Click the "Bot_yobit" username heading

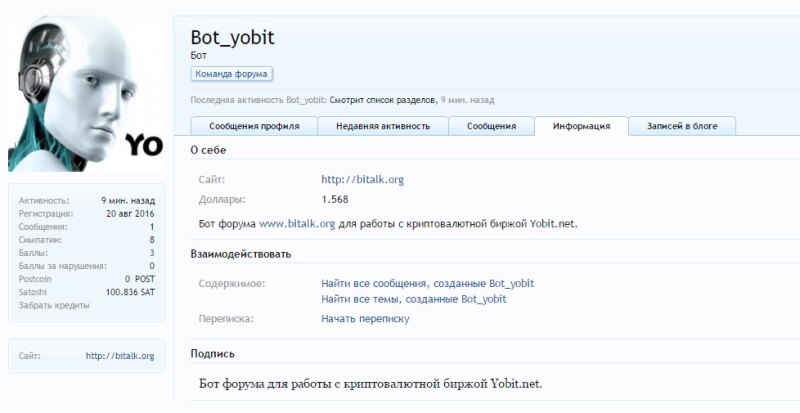point(232,38)
